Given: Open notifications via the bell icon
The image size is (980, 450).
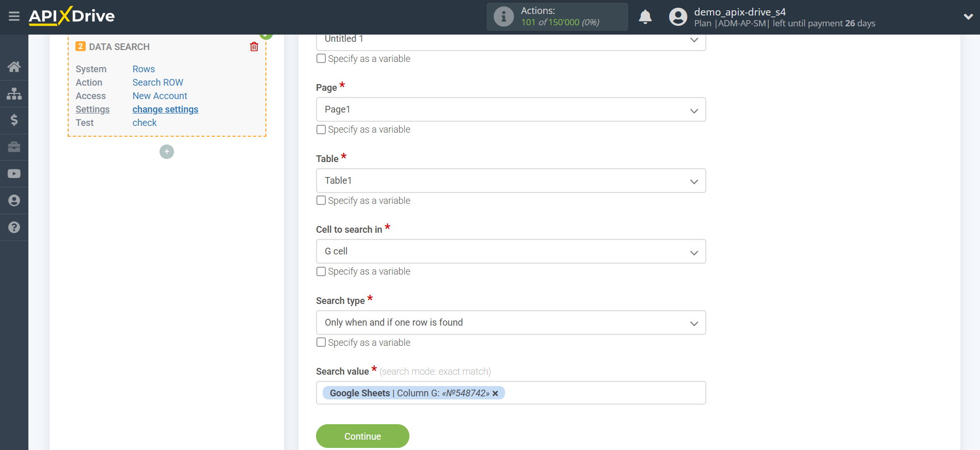Looking at the screenshot, I should point(645,17).
